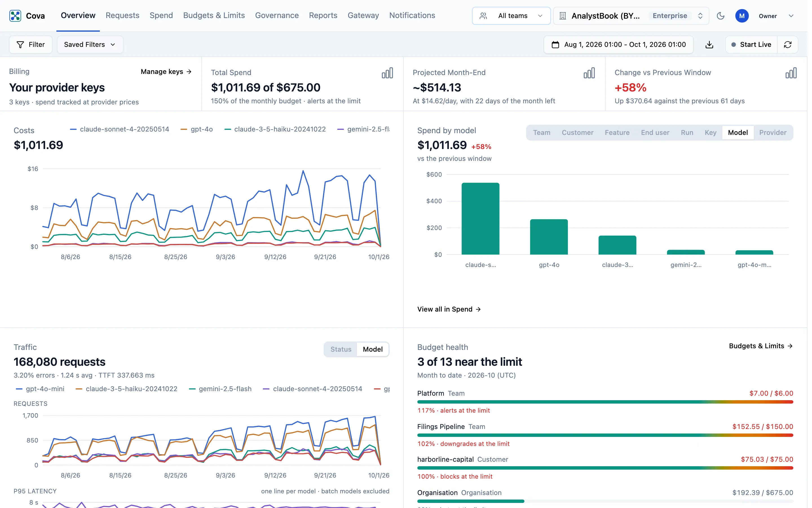
Task: Expand the Saved Filters dropdown
Action: click(90, 45)
